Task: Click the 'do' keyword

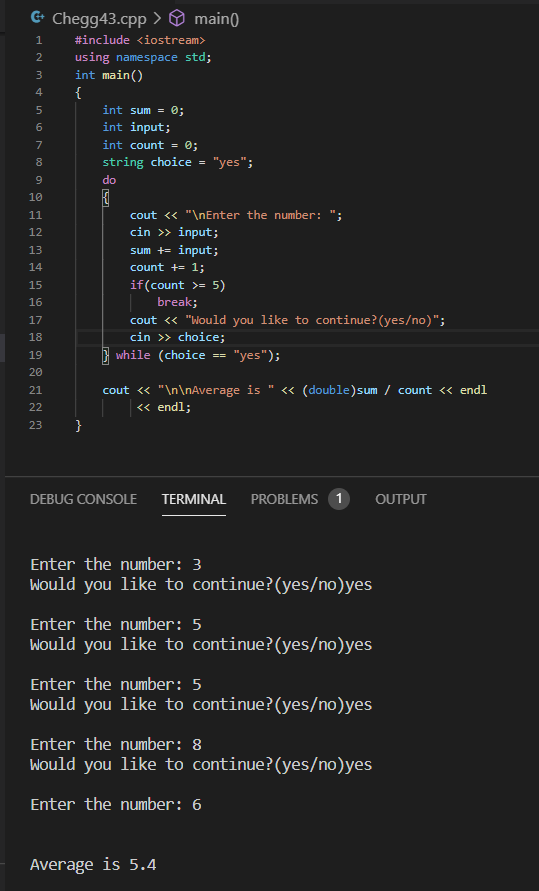Action: click(109, 180)
